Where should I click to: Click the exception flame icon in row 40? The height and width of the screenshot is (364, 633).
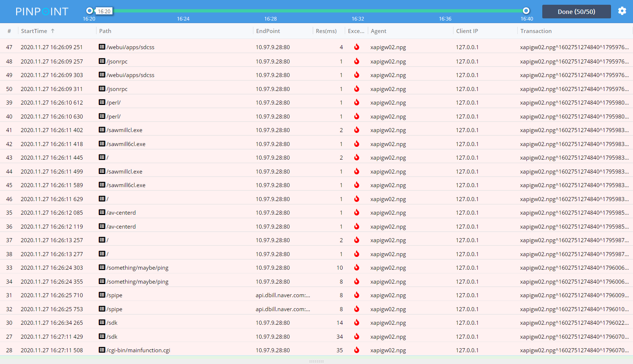tap(357, 116)
